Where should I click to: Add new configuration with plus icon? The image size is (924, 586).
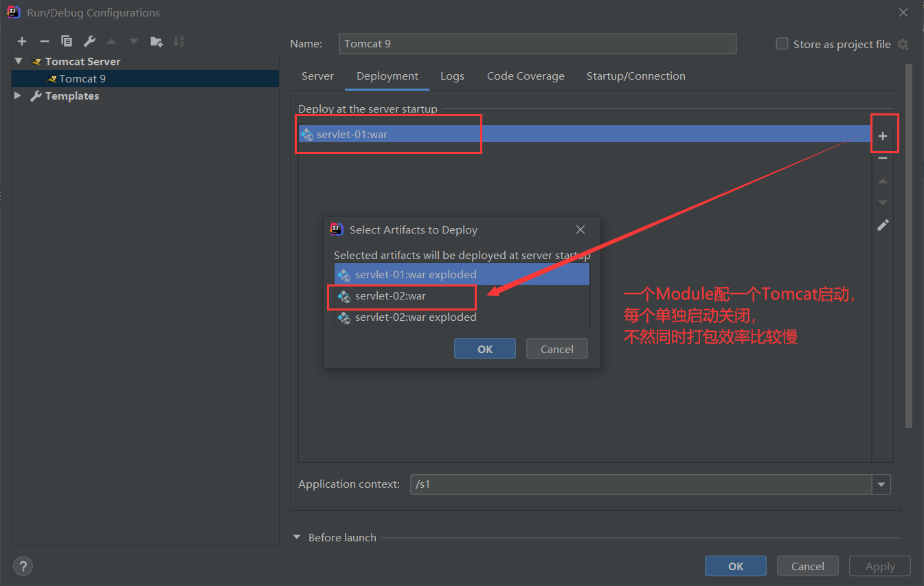click(x=22, y=41)
